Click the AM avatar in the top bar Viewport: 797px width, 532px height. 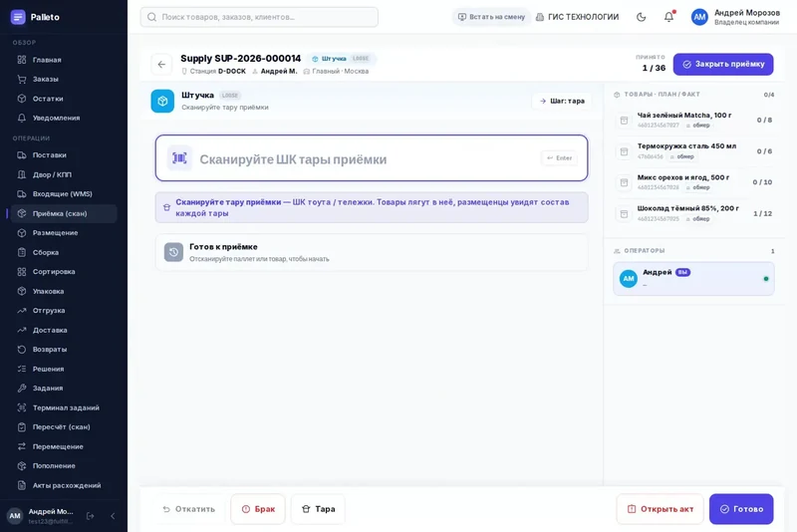coord(699,17)
